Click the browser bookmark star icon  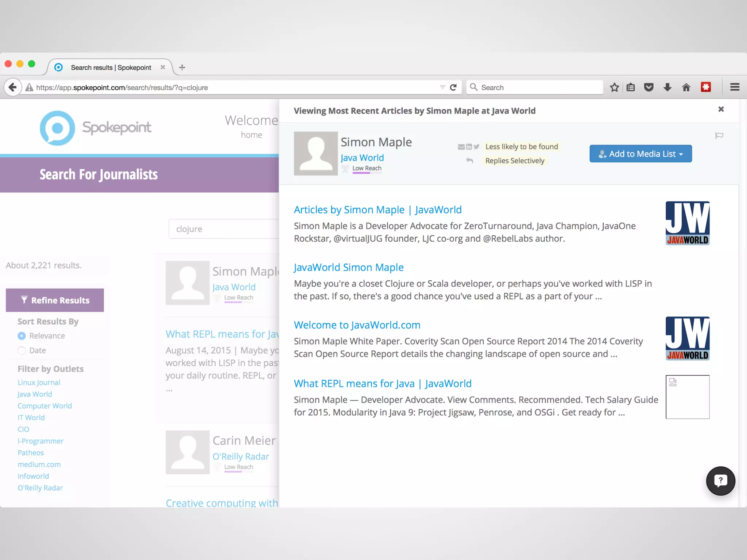[614, 87]
